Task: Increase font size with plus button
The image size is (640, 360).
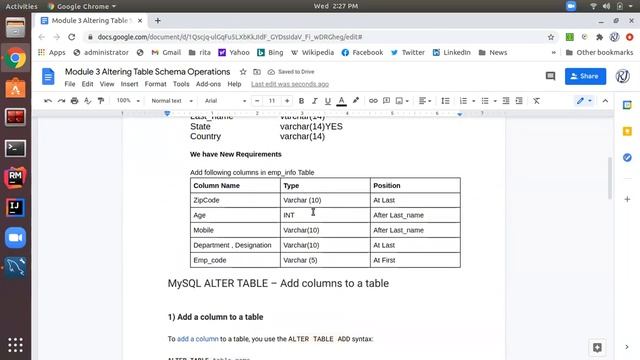Action: [287, 101]
